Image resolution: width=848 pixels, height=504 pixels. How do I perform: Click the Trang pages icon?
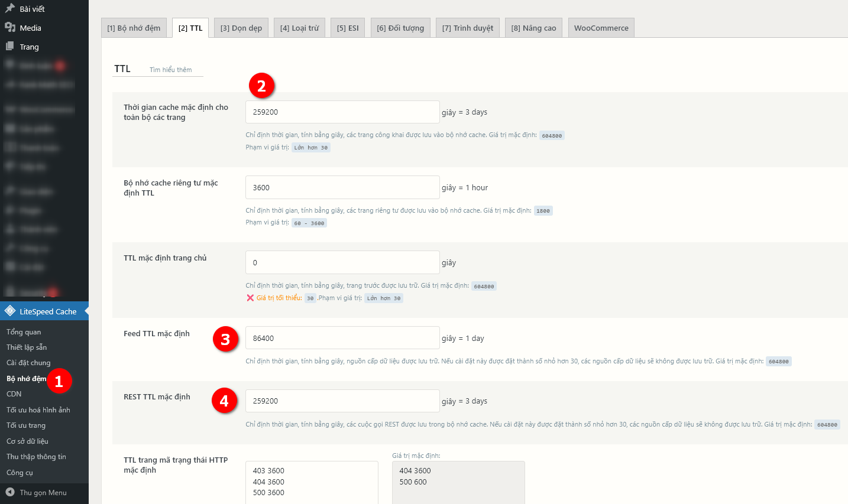(10, 47)
